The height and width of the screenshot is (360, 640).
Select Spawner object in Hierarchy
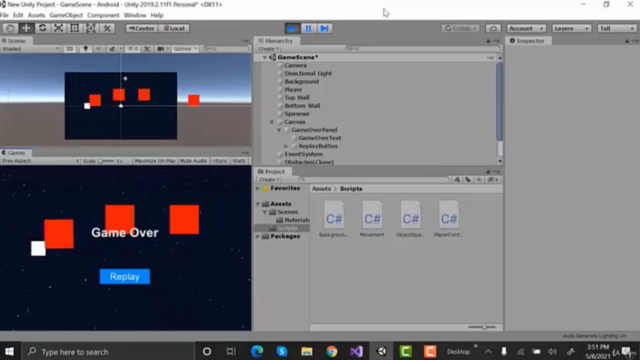[x=297, y=114]
